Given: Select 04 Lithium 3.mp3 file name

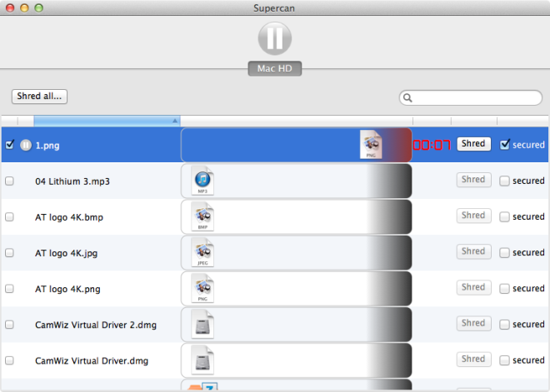Looking at the screenshot, I should pyautogui.click(x=72, y=181).
